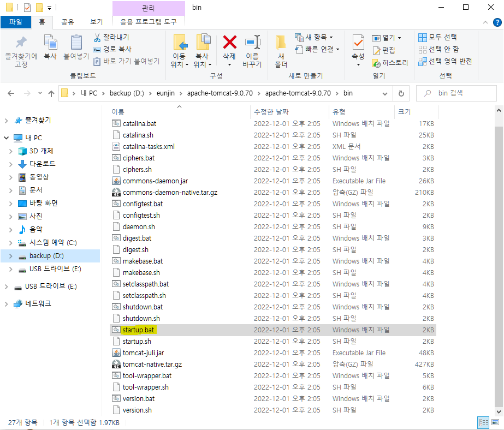
Task: Open the 파일 menu tab
Action: click(16, 22)
